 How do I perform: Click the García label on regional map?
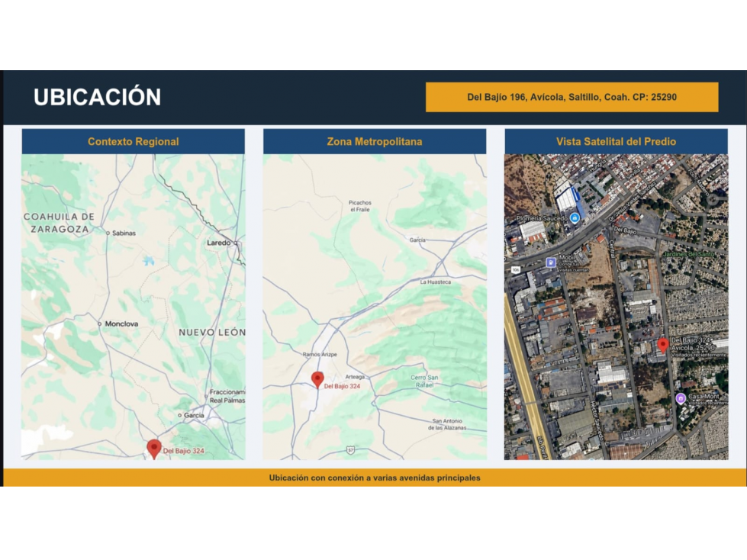coord(194,415)
